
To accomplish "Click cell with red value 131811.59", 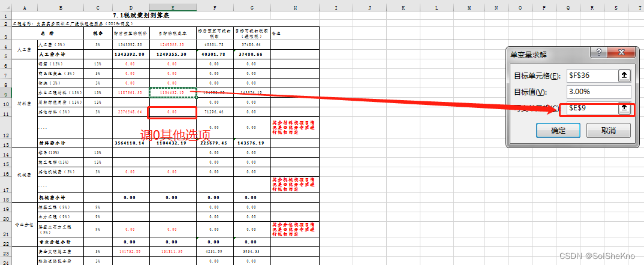I will (x=173, y=251).
